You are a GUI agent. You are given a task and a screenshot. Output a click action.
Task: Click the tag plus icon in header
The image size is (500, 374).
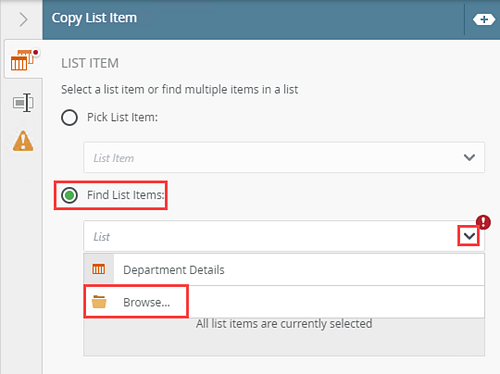click(x=484, y=20)
